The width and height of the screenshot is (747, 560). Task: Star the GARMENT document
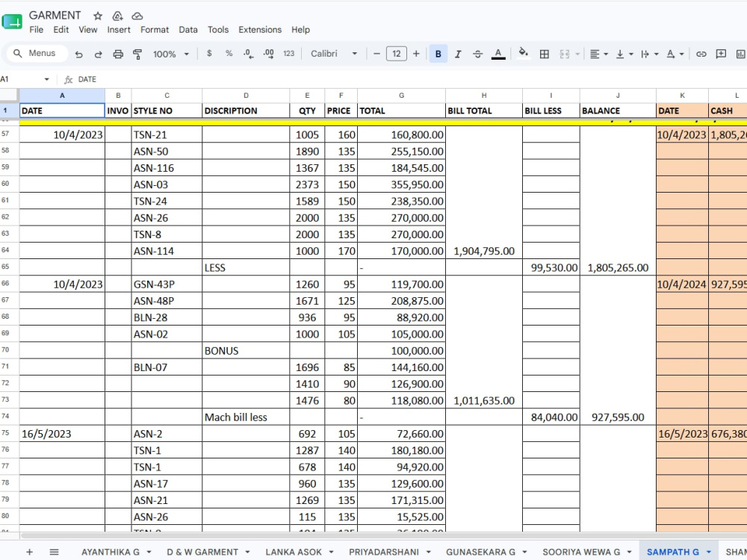point(98,16)
